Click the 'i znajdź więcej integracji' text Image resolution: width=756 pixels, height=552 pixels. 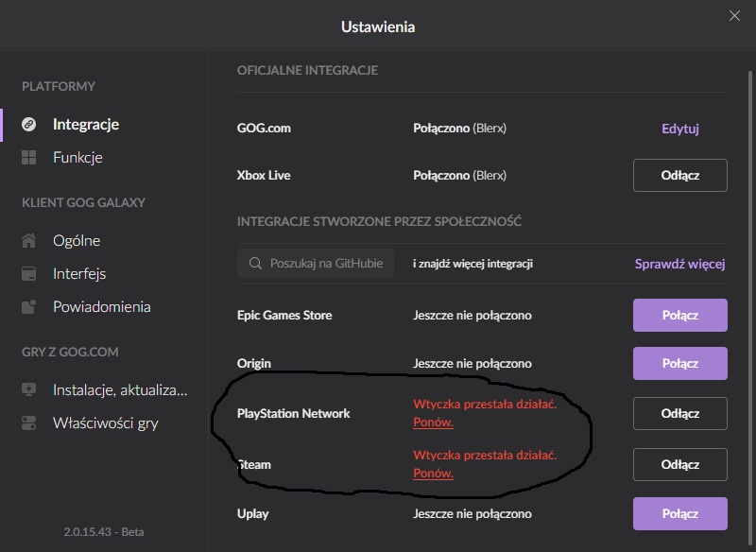tap(472, 264)
